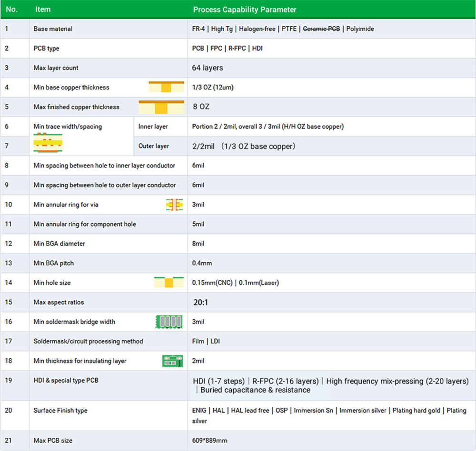The width and height of the screenshot is (476, 451).
Task: Click 'Surface Finish type' label
Action: pos(60,411)
